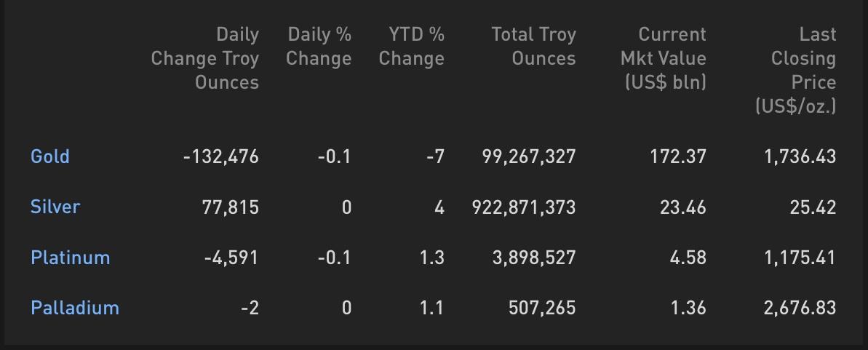Click the Total Troy Ounces header
Screen dimensions: 868x350
tap(533, 47)
